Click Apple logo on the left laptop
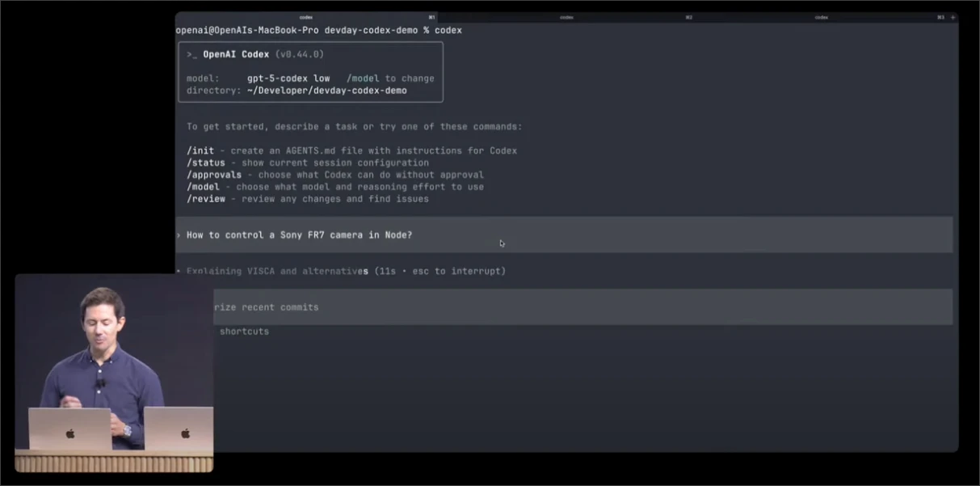 pos(70,433)
